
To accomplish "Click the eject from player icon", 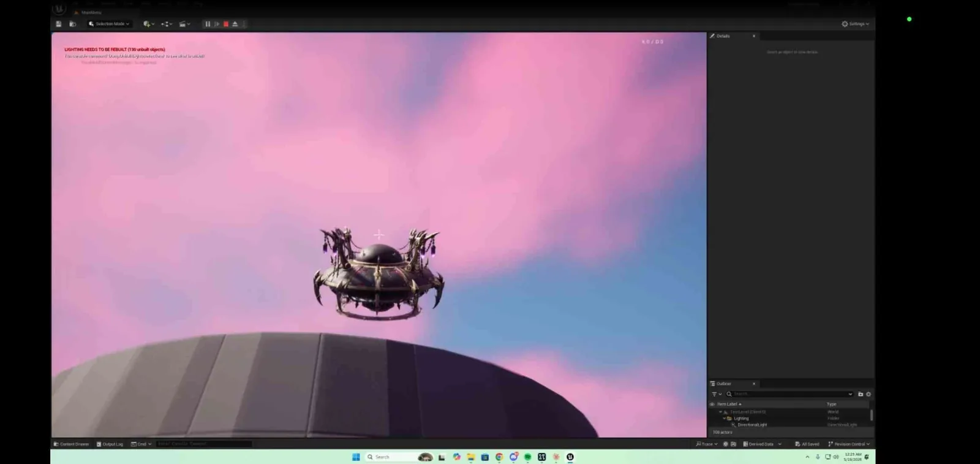I will point(235,24).
